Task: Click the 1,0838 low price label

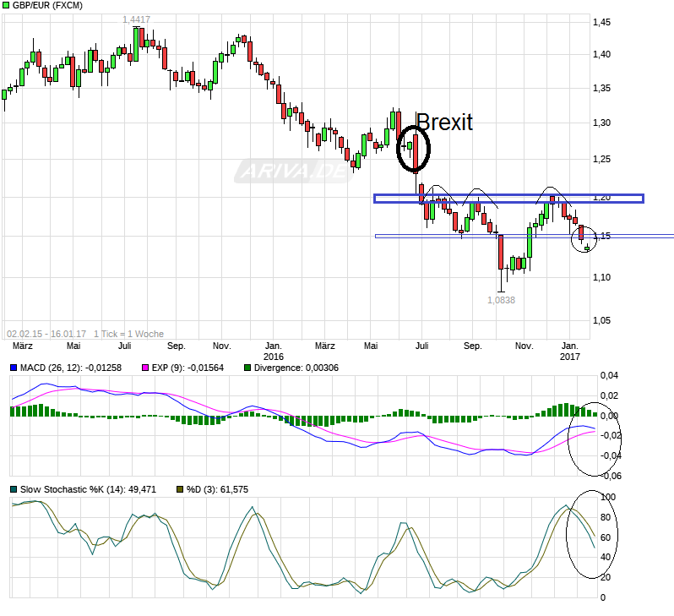Action: coord(501,300)
